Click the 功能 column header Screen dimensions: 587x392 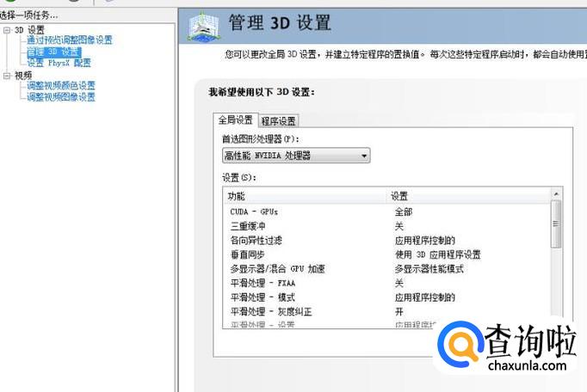click(305, 196)
